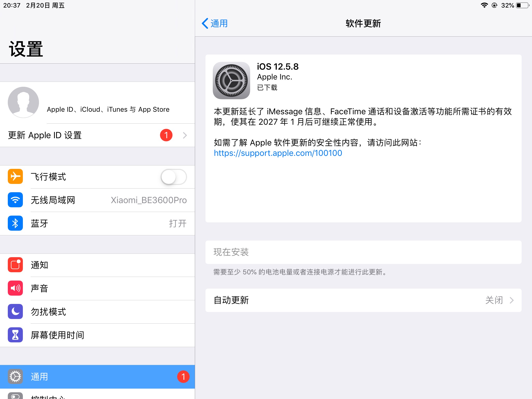532x399 pixels.
Task: Tap the Screen Time hourglass icon
Action: 15,335
